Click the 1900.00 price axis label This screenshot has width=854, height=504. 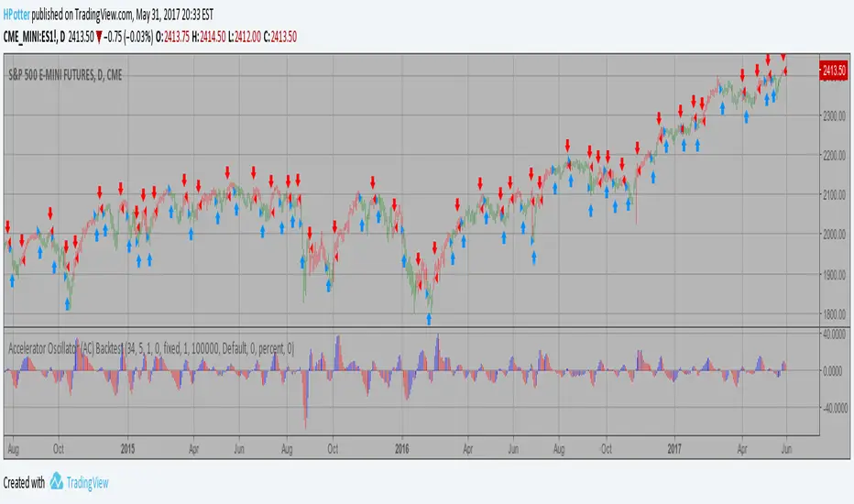coord(835,274)
